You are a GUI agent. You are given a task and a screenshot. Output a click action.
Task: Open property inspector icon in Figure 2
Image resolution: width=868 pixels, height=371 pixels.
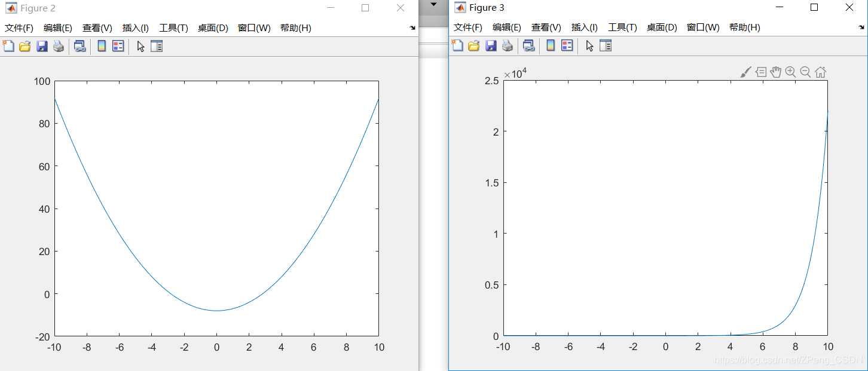pos(157,46)
